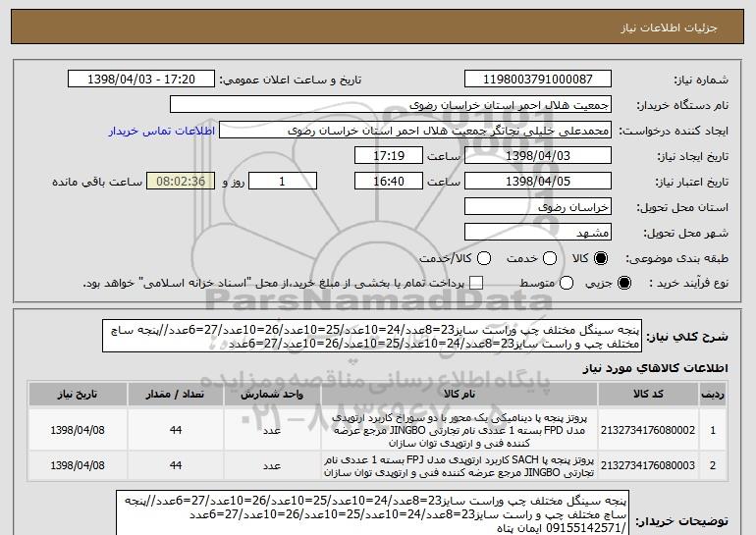
Task: Click the جزئیات اطلاعات نیاز header title
Action: pyautogui.click(x=669, y=27)
